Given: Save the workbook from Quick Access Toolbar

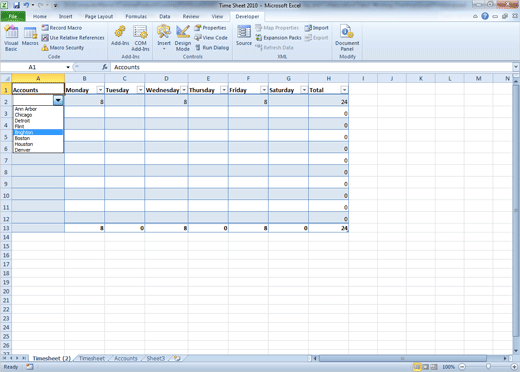Looking at the screenshot, I should tap(16, 5).
